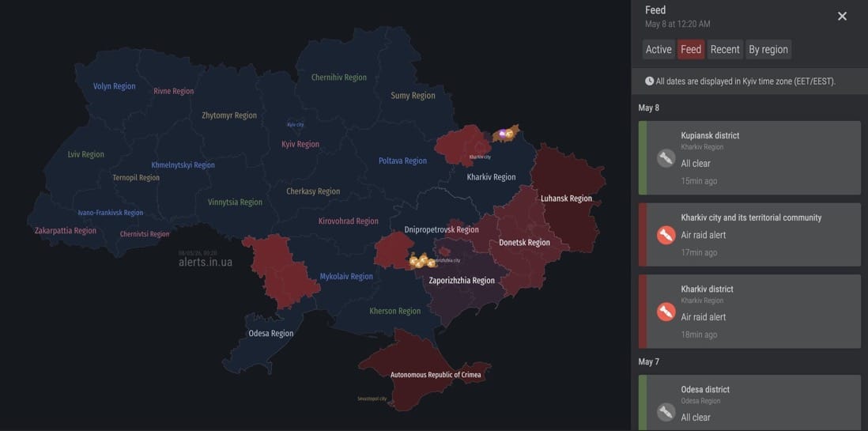Click Donetsk Region on the map
The width and height of the screenshot is (868, 431).
point(524,243)
